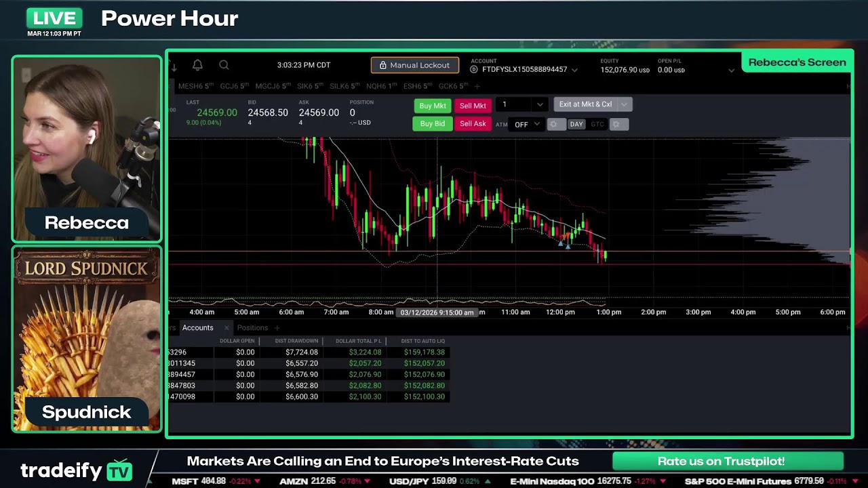868x488 pixels.
Task: Expand the account selector dropdown
Action: [574, 70]
